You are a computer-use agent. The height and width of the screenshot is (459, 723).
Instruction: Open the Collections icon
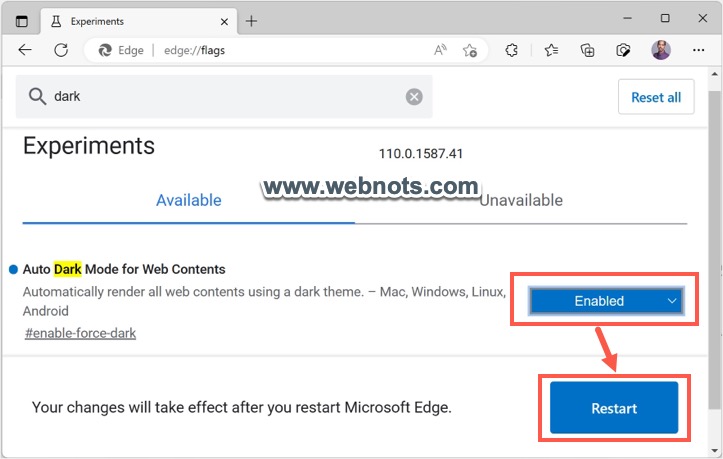(588, 50)
